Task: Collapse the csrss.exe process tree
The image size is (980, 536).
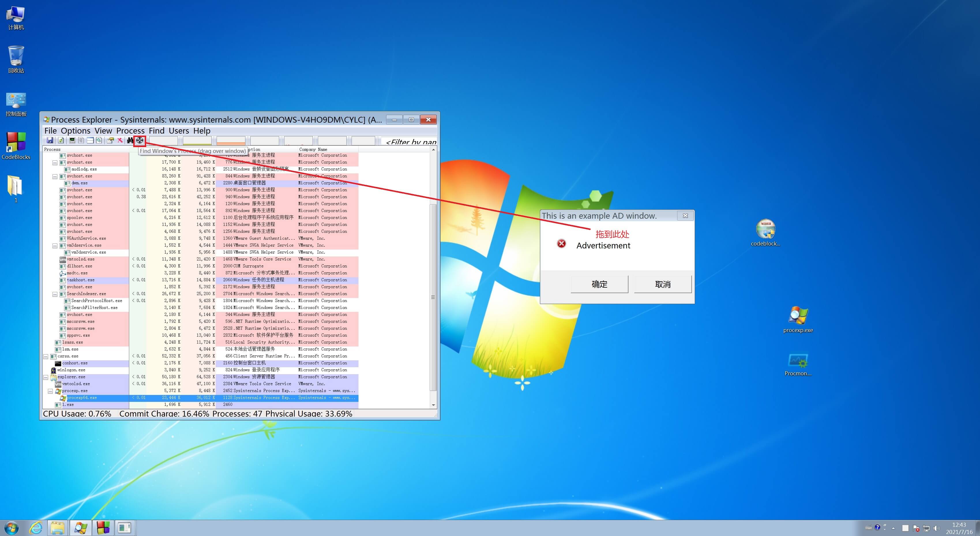Action: point(46,357)
